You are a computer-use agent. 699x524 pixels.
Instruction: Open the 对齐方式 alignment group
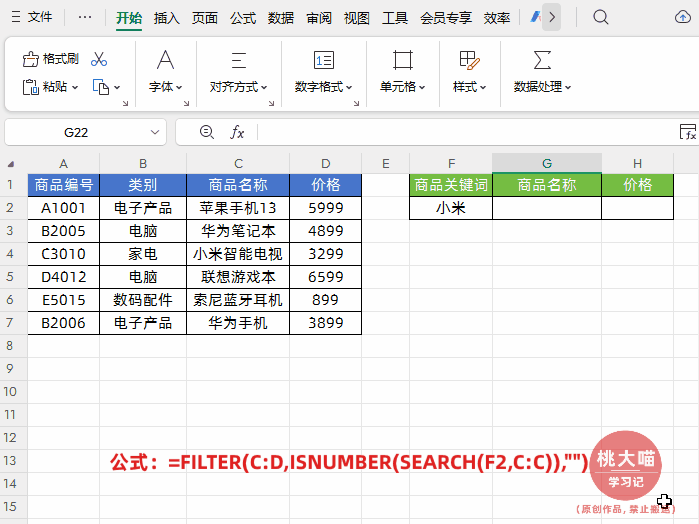238,71
